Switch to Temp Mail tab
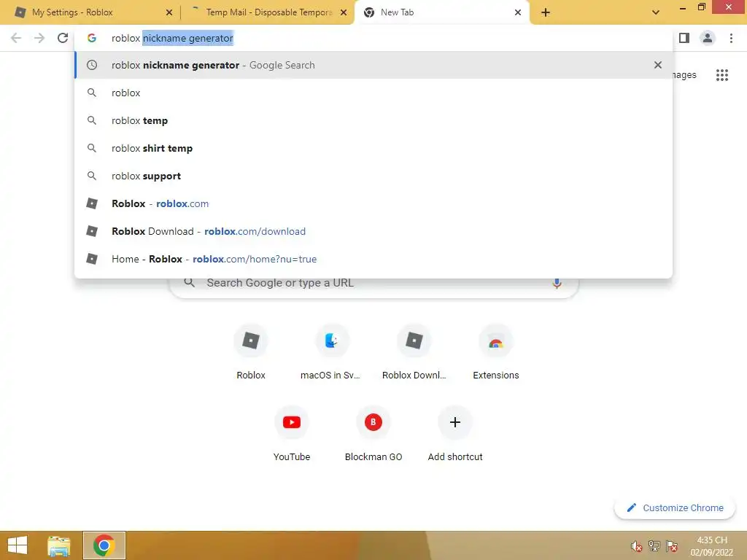The image size is (747, 560). pos(268,12)
